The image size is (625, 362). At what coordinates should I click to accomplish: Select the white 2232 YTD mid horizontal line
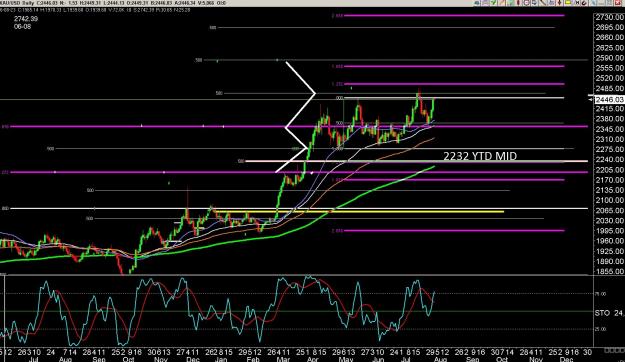(x=416, y=161)
